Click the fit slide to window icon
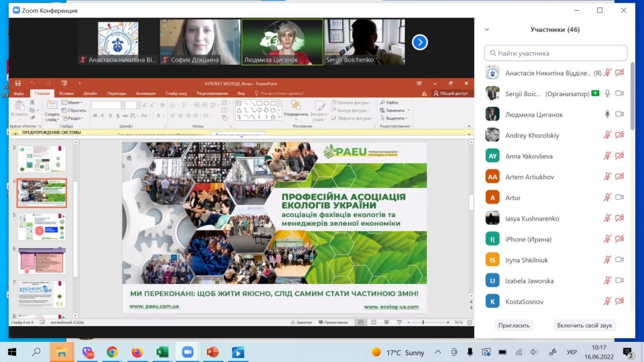 pyautogui.click(x=469, y=322)
